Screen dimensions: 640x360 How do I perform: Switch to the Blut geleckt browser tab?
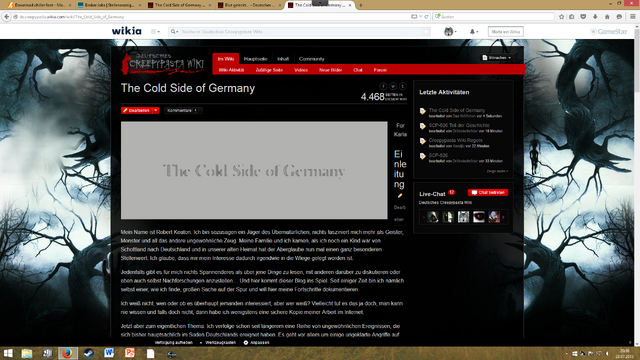coord(248,5)
